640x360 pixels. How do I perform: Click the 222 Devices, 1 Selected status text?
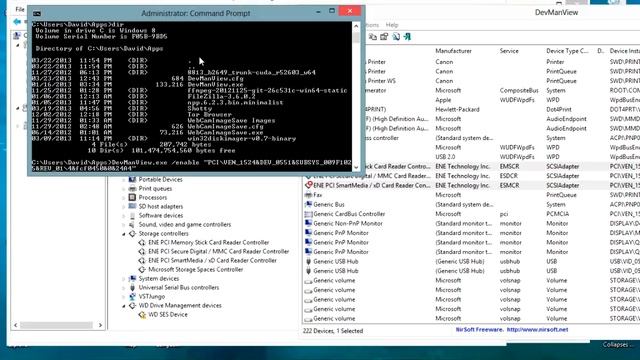click(x=333, y=331)
